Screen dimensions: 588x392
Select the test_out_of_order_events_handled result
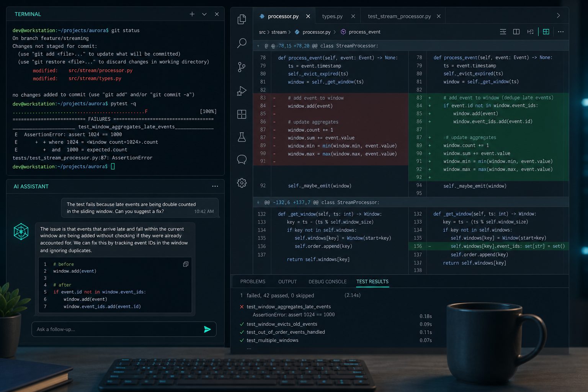(286, 332)
